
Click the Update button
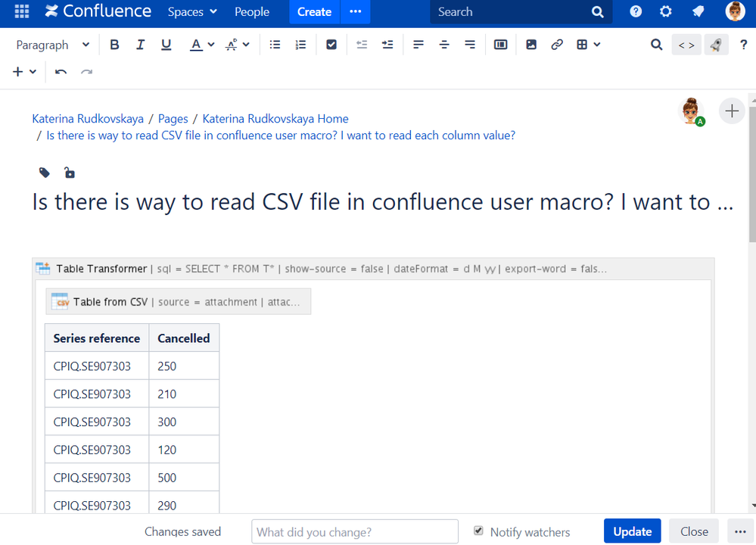click(x=632, y=531)
